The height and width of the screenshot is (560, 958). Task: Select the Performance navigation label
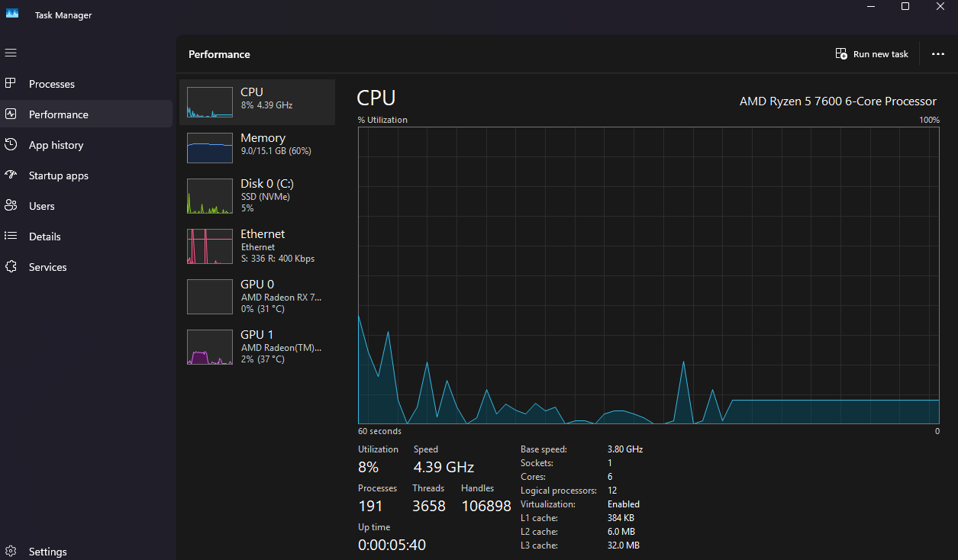(59, 114)
